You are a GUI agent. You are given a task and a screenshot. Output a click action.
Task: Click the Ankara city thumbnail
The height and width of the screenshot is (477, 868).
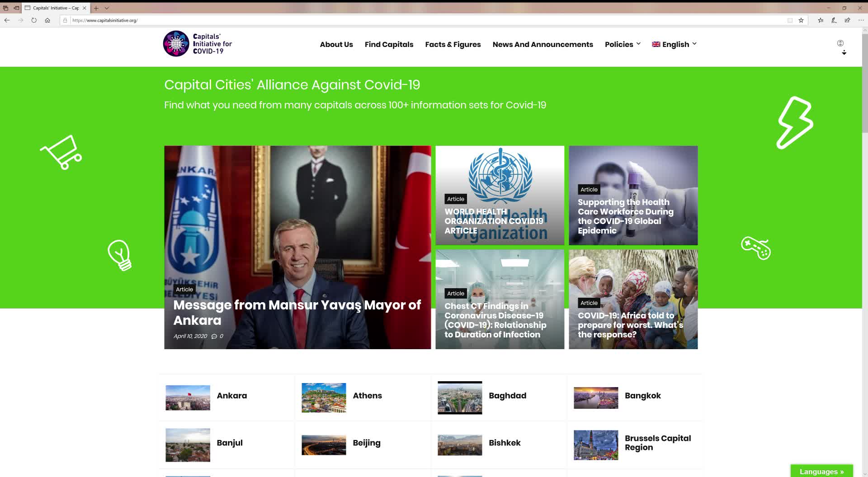[188, 398]
